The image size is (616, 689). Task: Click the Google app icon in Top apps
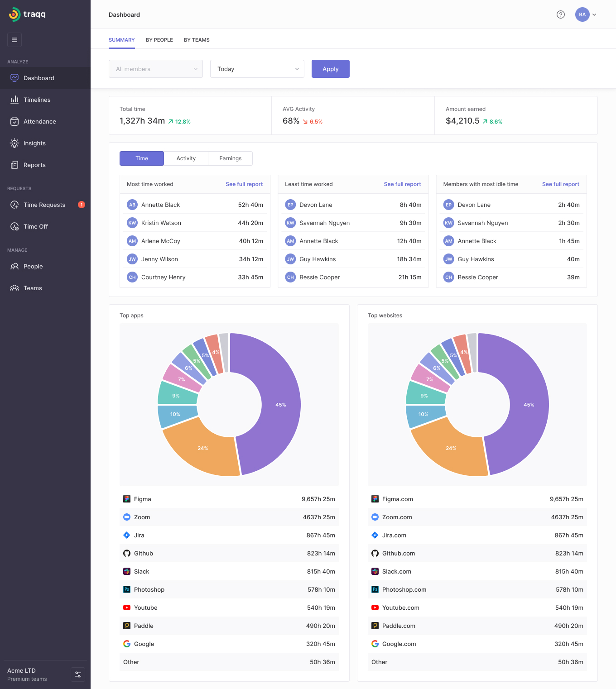[x=127, y=644]
